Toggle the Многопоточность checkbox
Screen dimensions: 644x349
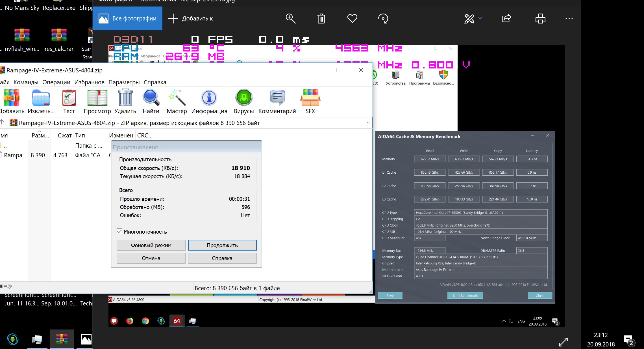click(119, 231)
